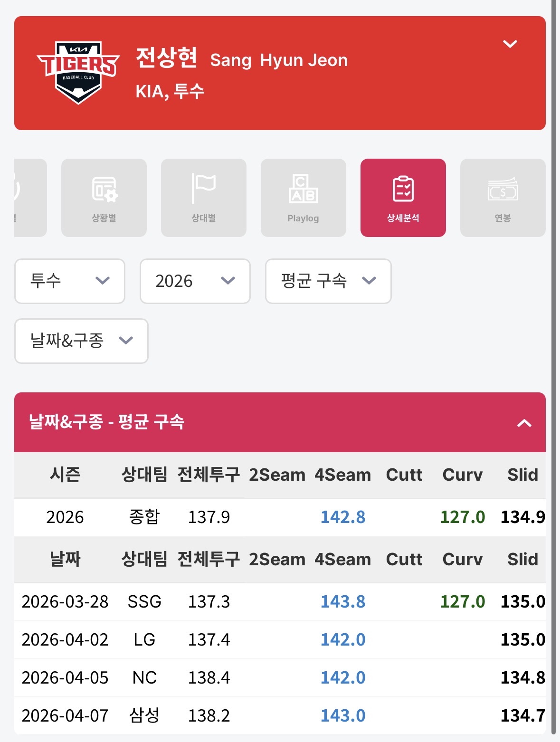The width and height of the screenshot is (560, 742).
Task: Click the player name 전상현 heading
Action: pos(166,58)
